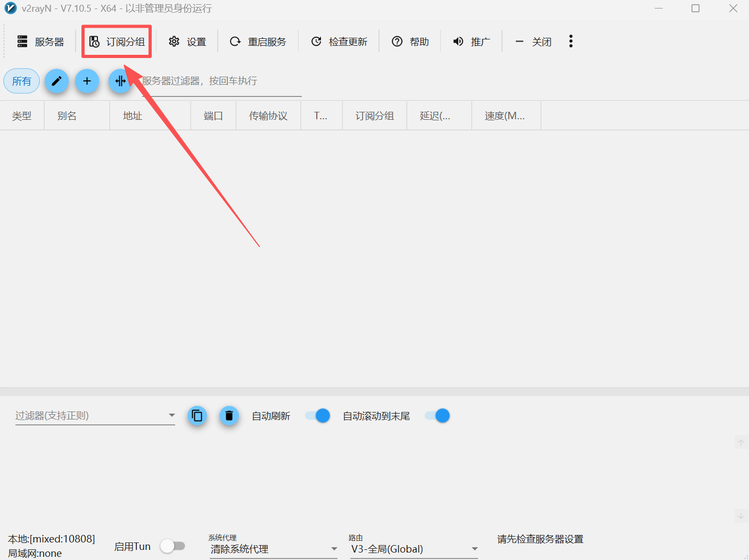Sort by the 地址 column header
This screenshot has height=560, width=749.
(x=150, y=116)
